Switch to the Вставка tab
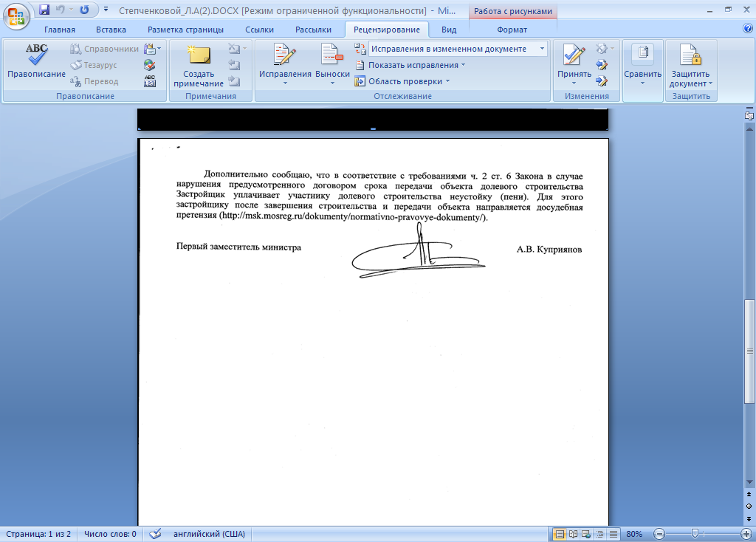The height and width of the screenshot is (542, 756). pos(111,30)
